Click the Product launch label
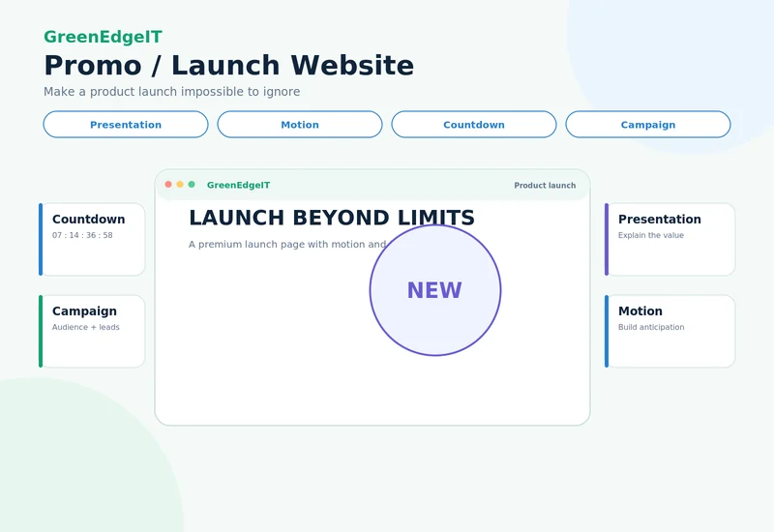 (x=545, y=186)
